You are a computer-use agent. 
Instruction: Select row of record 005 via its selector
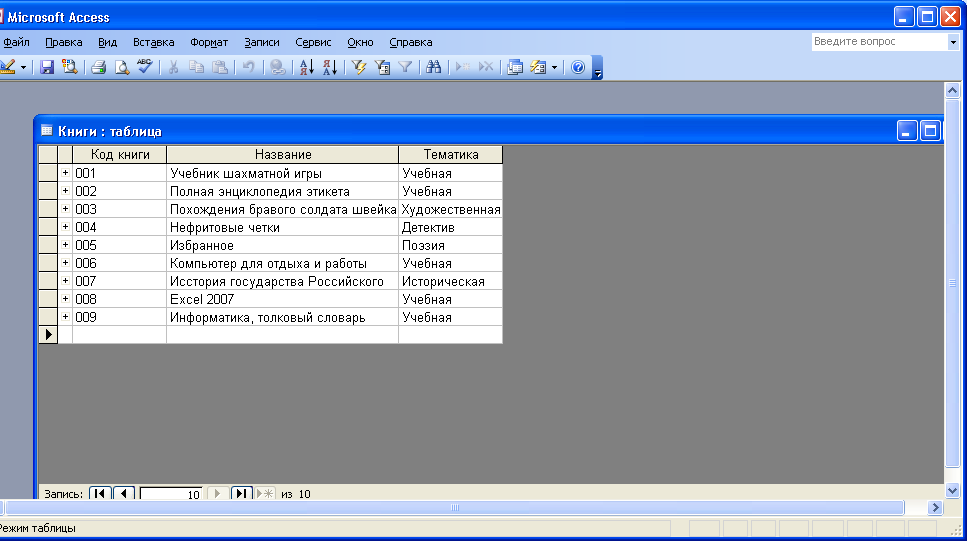(x=48, y=245)
